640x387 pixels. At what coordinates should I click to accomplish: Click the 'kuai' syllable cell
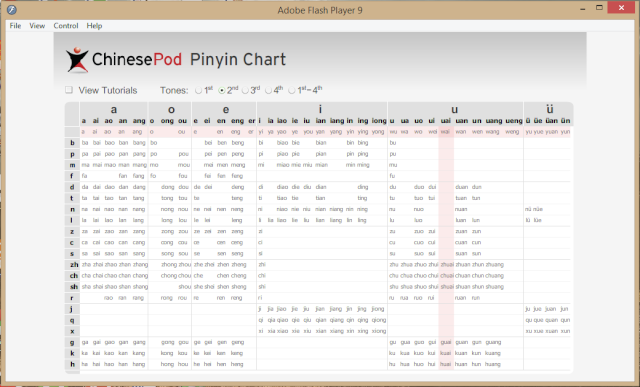click(446, 353)
